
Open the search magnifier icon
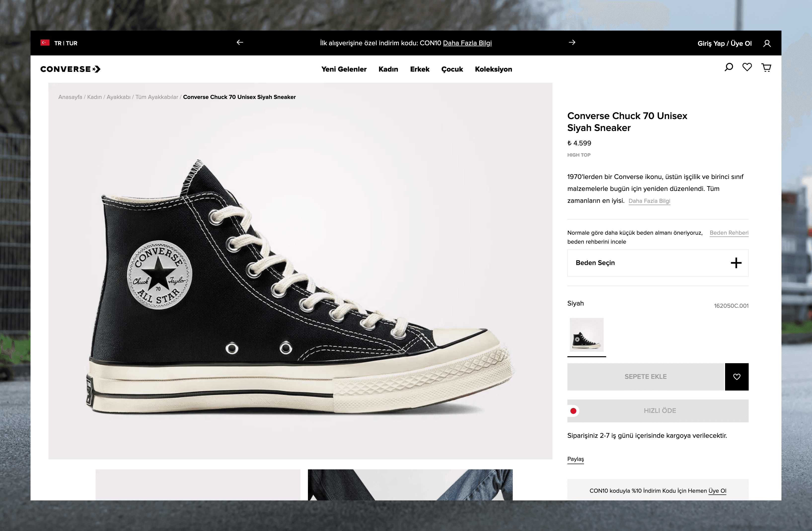(728, 67)
